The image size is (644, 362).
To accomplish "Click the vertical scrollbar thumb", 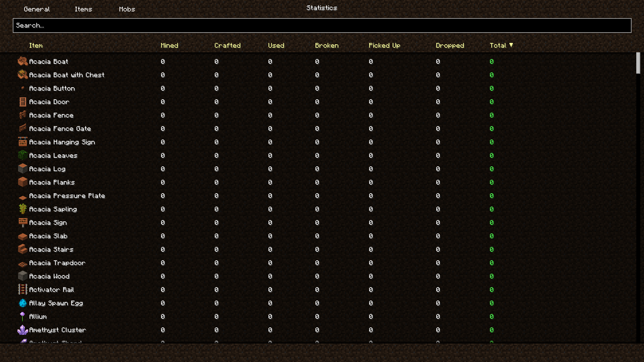I will 638,63.
